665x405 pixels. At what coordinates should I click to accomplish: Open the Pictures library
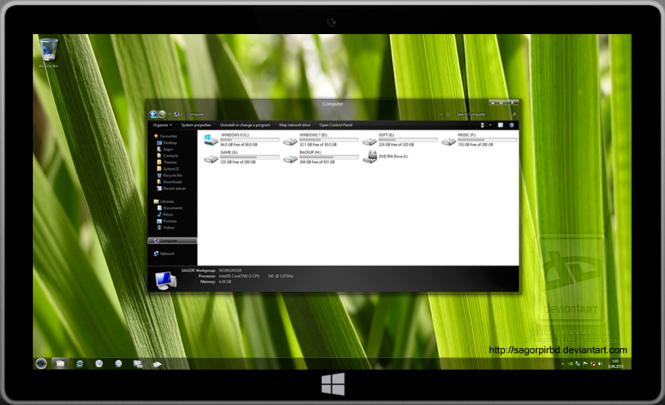click(167, 221)
